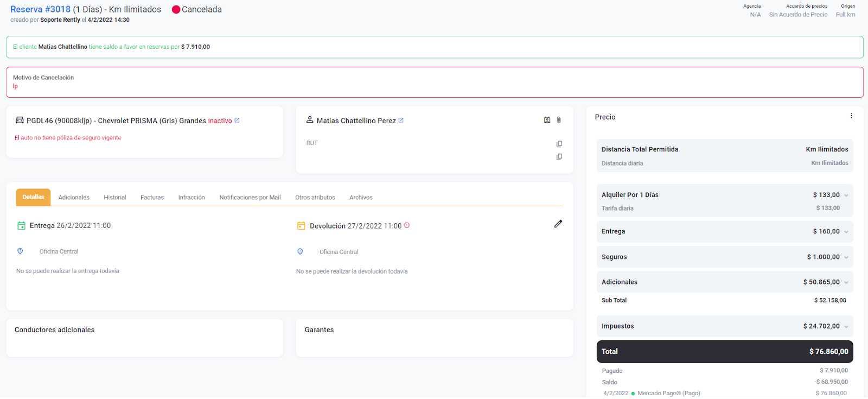Click the paperclip attachments icon
The height and width of the screenshot is (399, 868).
coord(559,120)
